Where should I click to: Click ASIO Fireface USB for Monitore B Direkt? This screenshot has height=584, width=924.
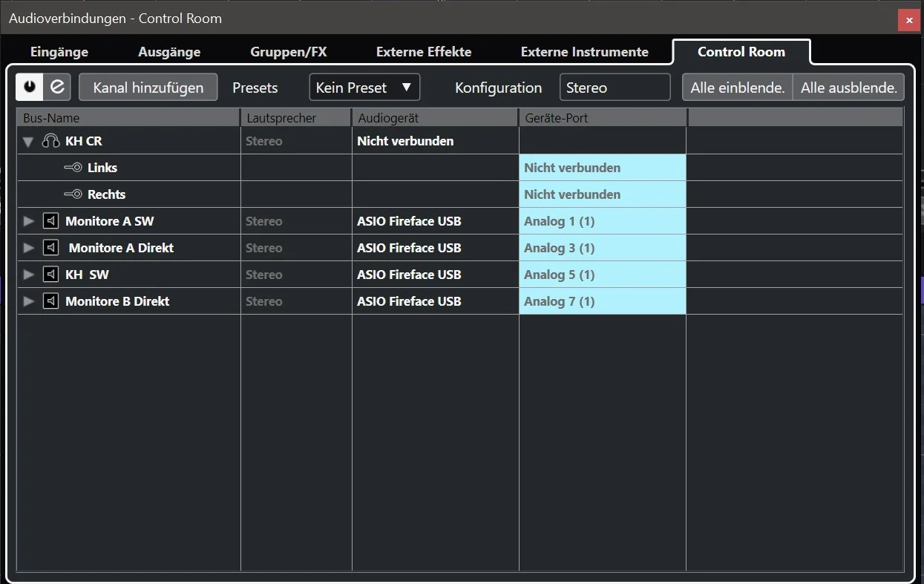(409, 301)
